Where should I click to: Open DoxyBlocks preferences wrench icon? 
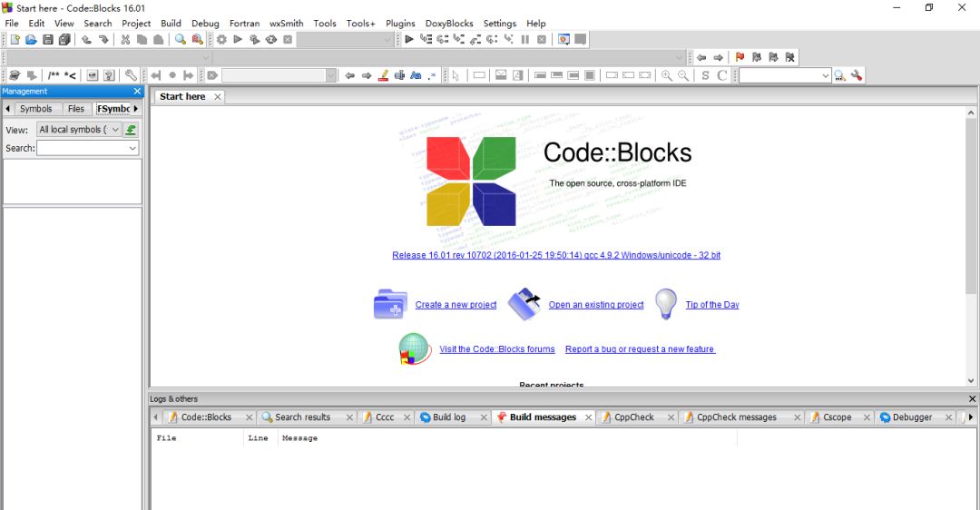click(x=131, y=75)
